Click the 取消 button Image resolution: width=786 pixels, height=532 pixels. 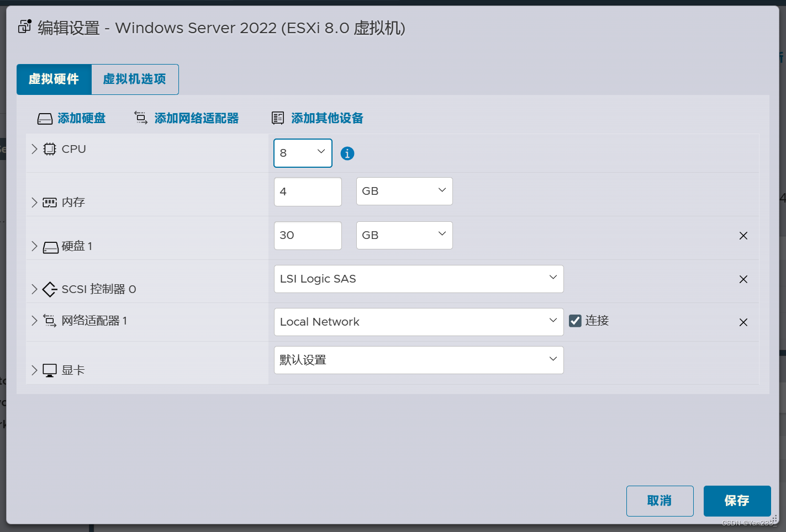click(660, 501)
